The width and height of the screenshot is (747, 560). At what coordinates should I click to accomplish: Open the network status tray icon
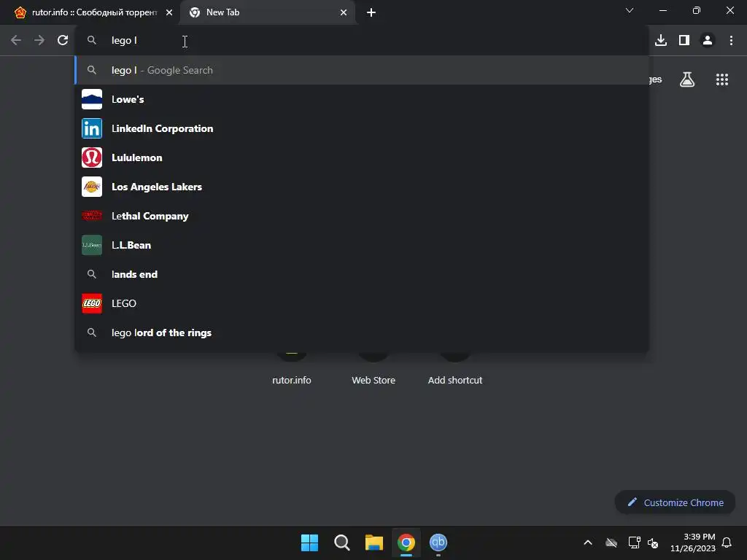(634, 542)
